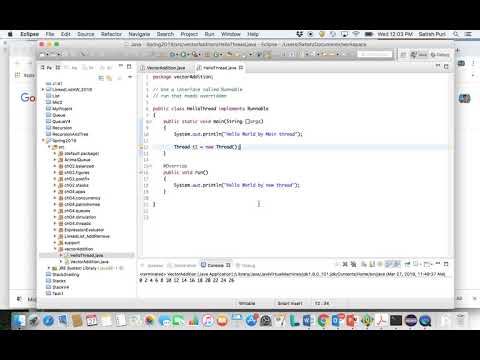Open Package Explorer view menu dropdown
Screen dimensions: 480x360
pyautogui.click(x=130, y=77)
